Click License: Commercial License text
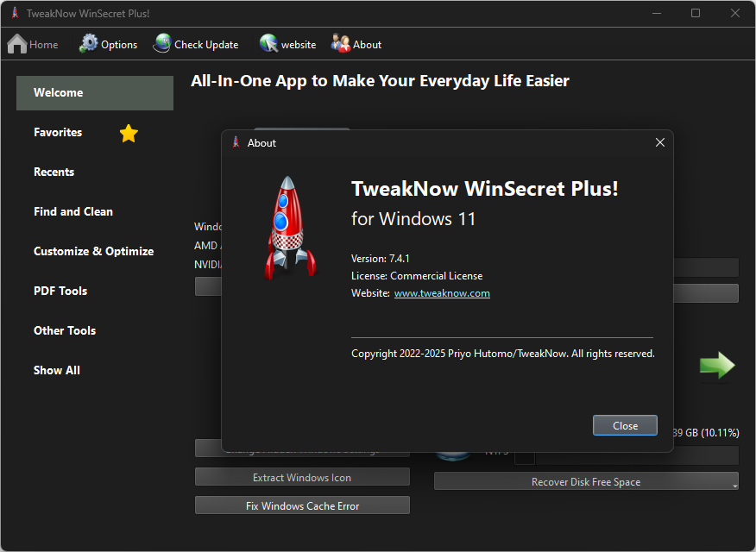Viewport: 756px width, 552px height. click(x=417, y=276)
